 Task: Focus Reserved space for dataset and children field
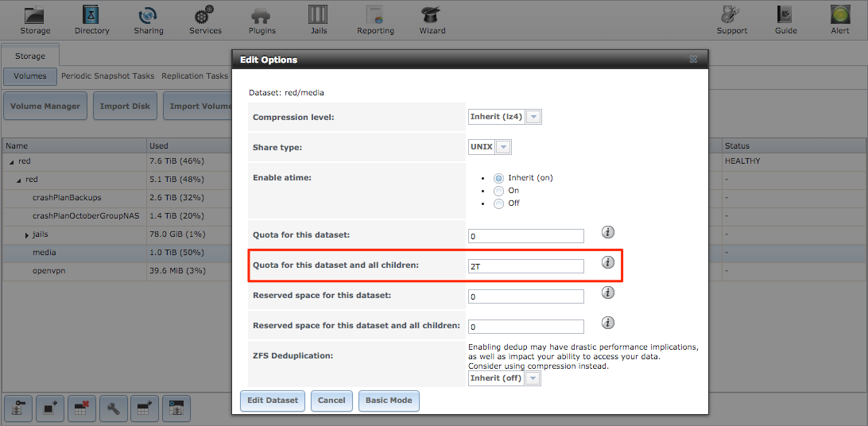[x=526, y=327]
